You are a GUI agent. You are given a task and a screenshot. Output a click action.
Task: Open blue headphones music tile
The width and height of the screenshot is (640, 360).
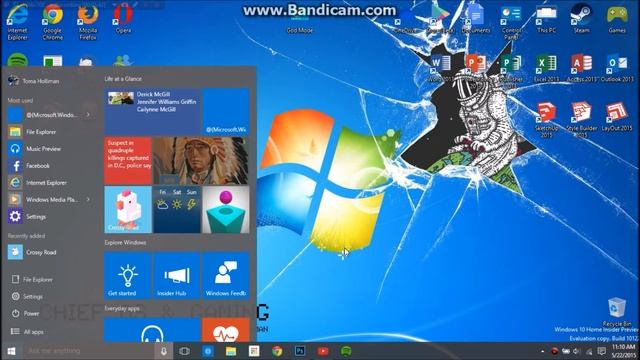[x=152, y=330]
